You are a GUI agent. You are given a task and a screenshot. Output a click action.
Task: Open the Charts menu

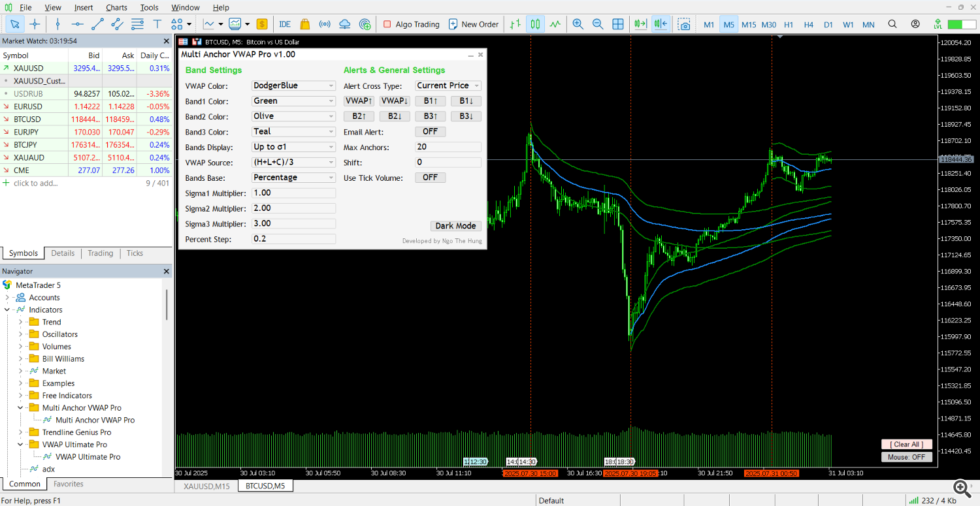tap(117, 7)
